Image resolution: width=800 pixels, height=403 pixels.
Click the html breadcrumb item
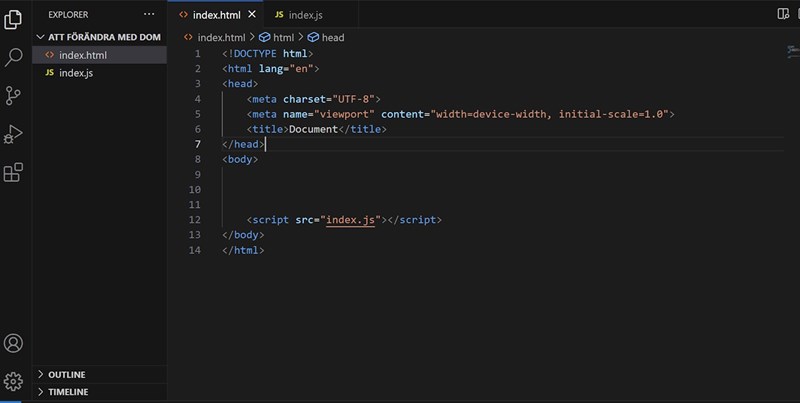click(x=283, y=37)
